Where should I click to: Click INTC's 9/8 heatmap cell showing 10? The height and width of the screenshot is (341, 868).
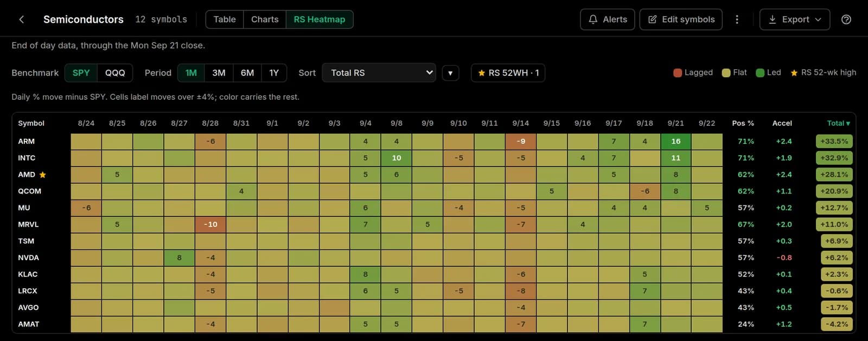pos(397,158)
